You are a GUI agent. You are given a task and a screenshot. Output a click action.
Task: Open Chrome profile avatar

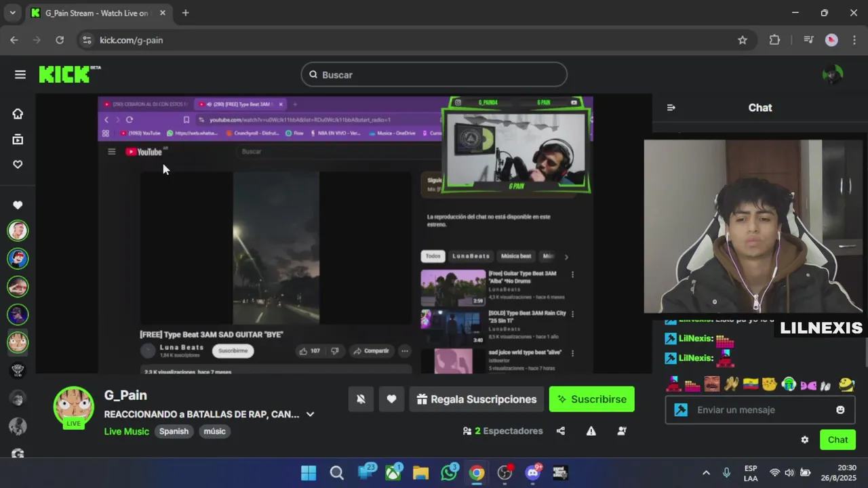(x=831, y=40)
